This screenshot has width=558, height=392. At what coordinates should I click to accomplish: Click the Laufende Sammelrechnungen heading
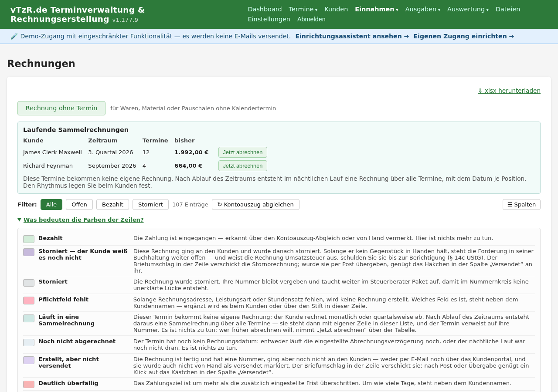pyautogui.click(x=76, y=130)
